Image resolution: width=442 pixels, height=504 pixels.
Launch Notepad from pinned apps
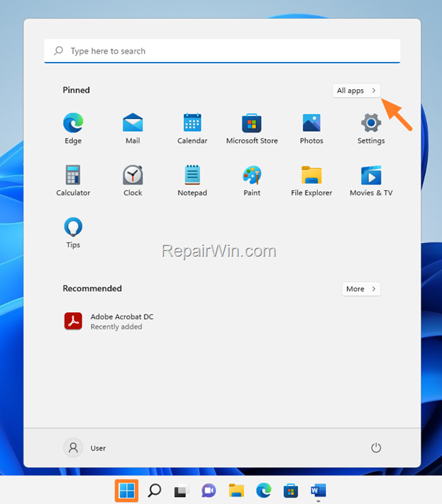[192, 180]
